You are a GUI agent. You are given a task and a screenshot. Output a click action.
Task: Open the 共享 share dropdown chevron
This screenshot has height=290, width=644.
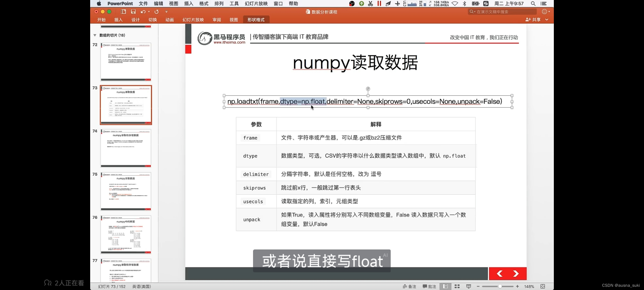(x=547, y=19)
